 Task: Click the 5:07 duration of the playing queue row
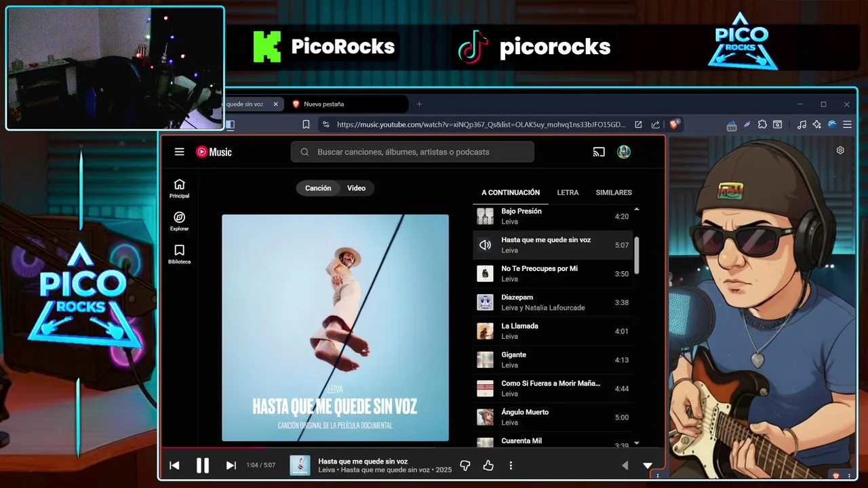pos(622,245)
